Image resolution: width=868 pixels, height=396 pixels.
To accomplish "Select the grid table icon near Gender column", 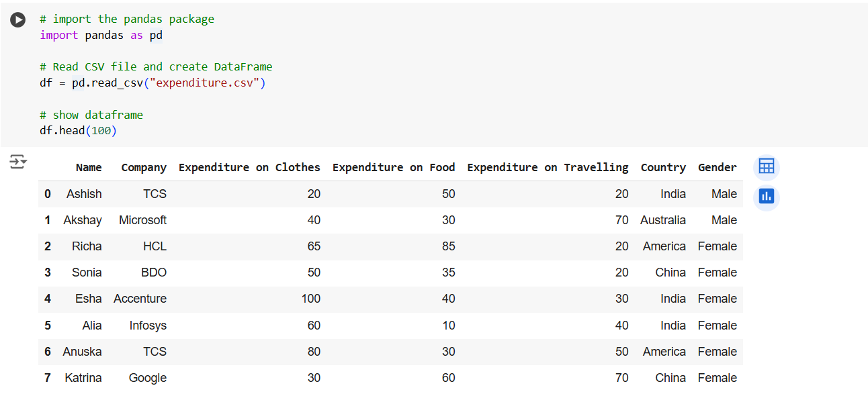I will (x=767, y=166).
